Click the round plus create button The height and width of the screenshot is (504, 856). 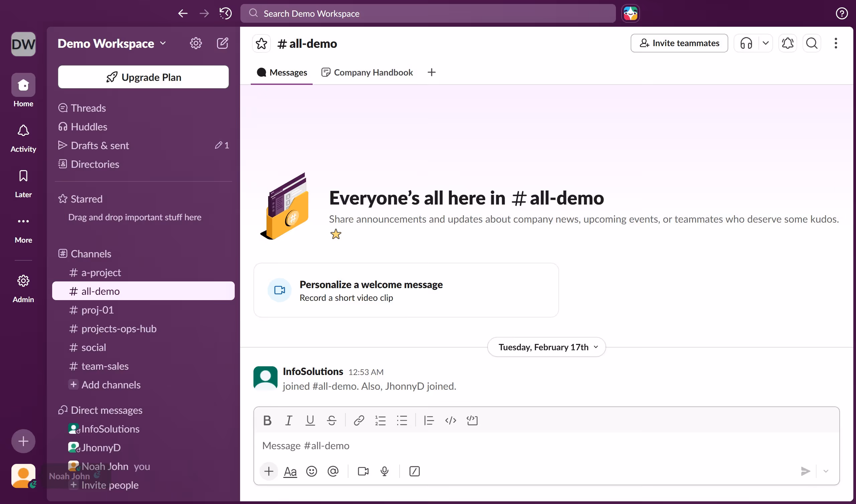(x=23, y=441)
